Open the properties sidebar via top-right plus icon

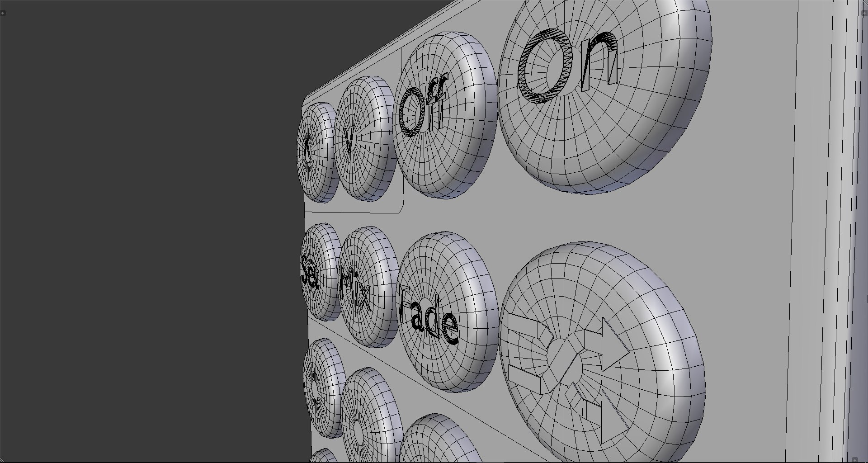click(x=864, y=13)
